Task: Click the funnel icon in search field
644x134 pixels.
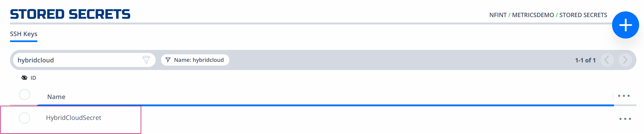Action: (x=146, y=60)
